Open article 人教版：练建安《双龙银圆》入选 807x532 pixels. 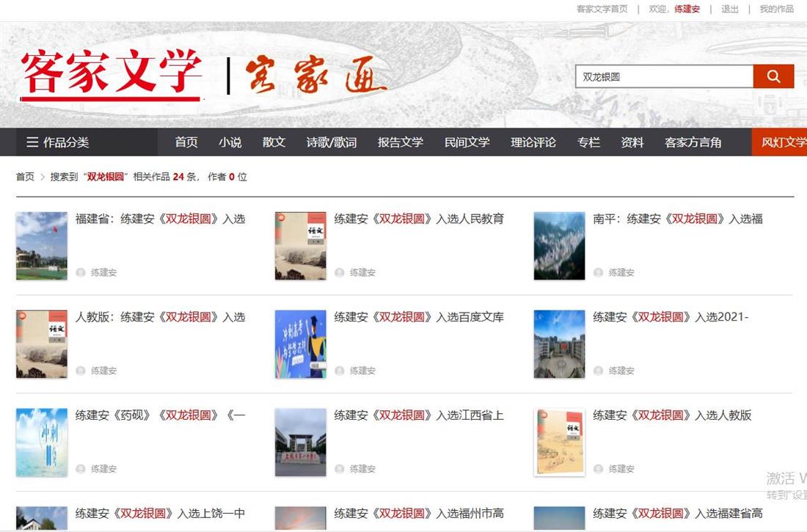[160, 317]
